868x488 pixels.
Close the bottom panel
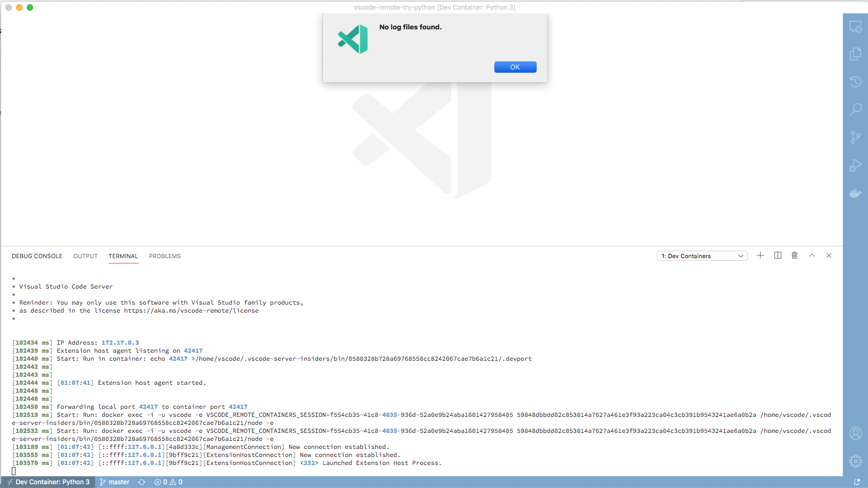(829, 255)
